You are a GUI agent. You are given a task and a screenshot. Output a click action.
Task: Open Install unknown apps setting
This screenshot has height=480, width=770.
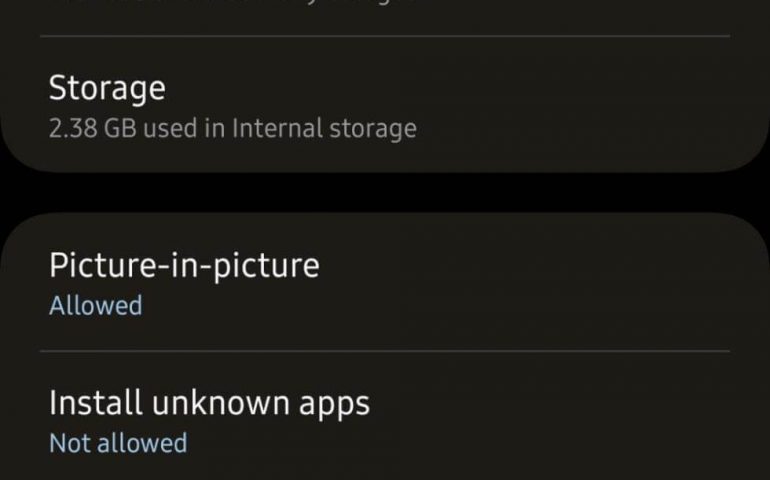coord(385,420)
